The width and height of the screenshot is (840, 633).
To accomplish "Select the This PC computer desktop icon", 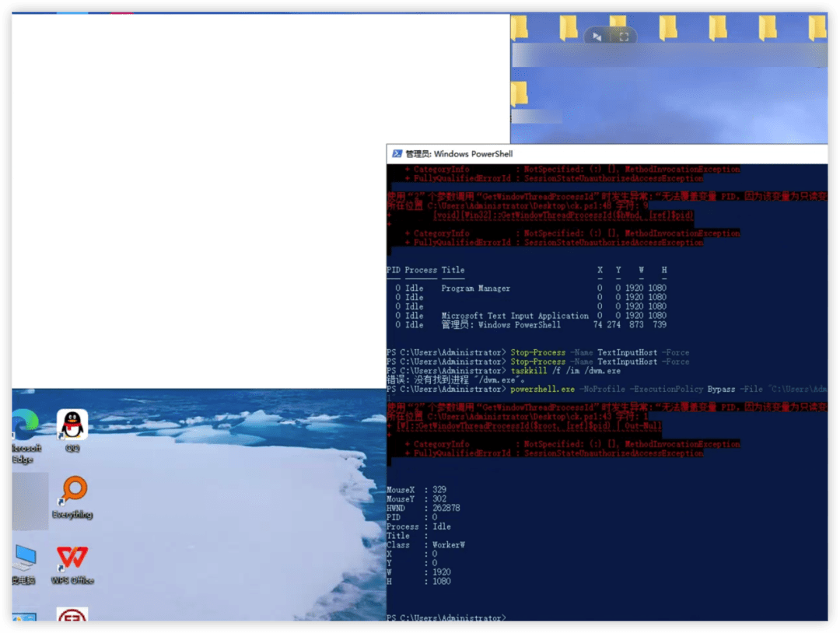I will (x=24, y=564).
